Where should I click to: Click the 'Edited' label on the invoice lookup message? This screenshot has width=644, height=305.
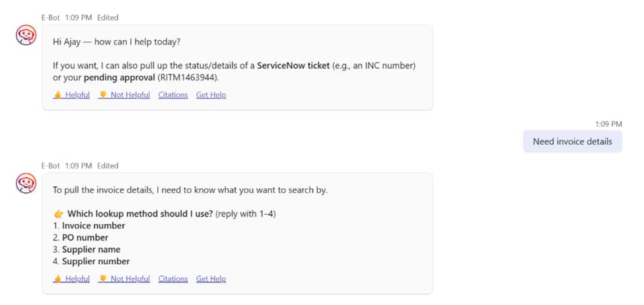click(x=108, y=166)
